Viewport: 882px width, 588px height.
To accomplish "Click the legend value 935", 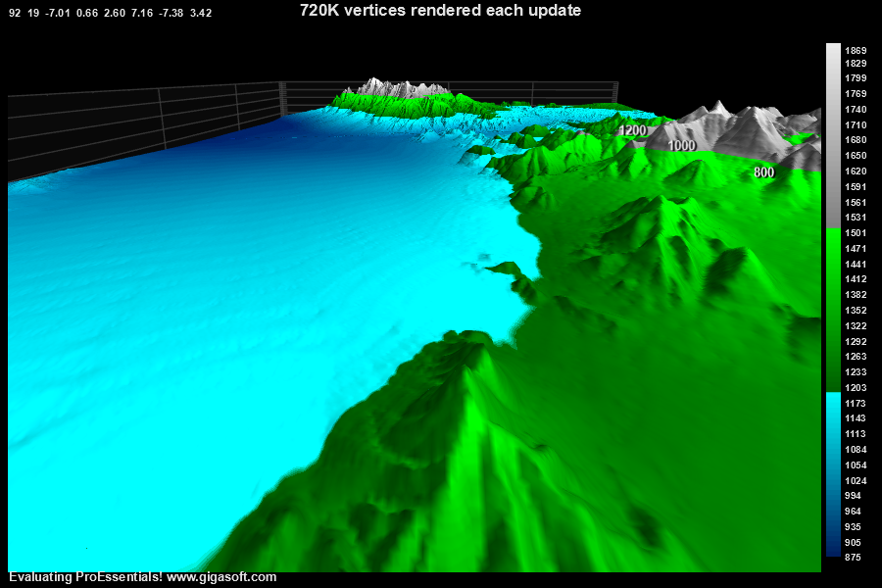I will [854, 527].
